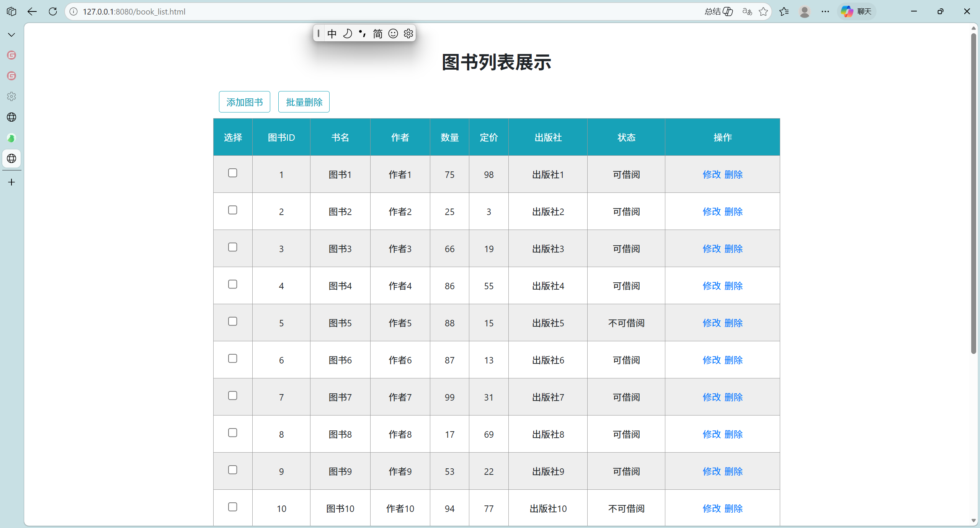The width and height of the screenshot is (980, 528).
Task: Click the 图书ID column header
Action: (x=281, y=137)
